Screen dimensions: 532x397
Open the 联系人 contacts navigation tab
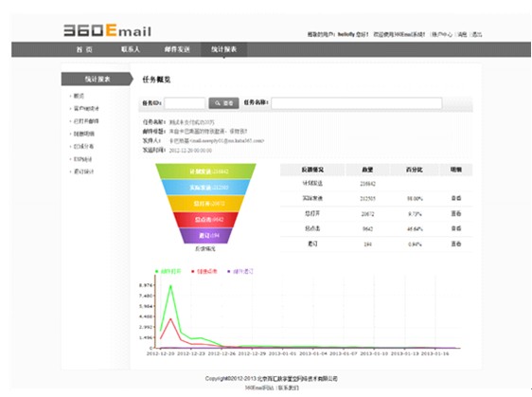coord(131,49)
